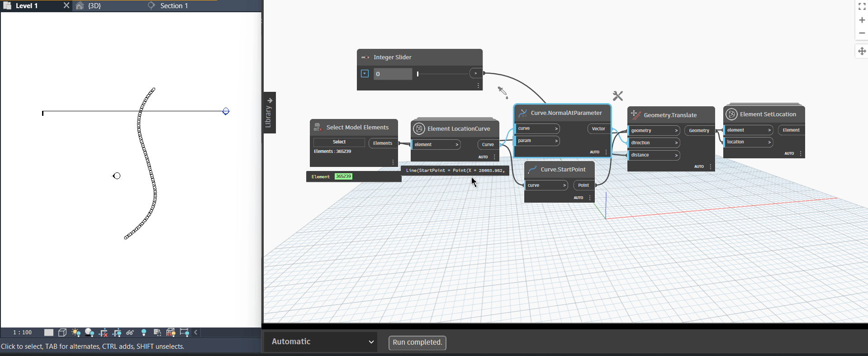Open Select Model Elements node options dots
The width and height of the screenshot is (868, 356).
tap(393, 162)
